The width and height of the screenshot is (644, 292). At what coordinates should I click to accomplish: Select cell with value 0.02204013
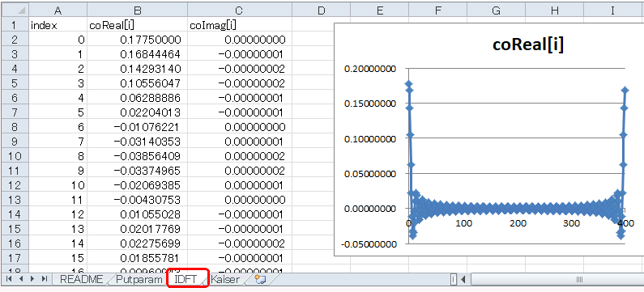(137, 112)
